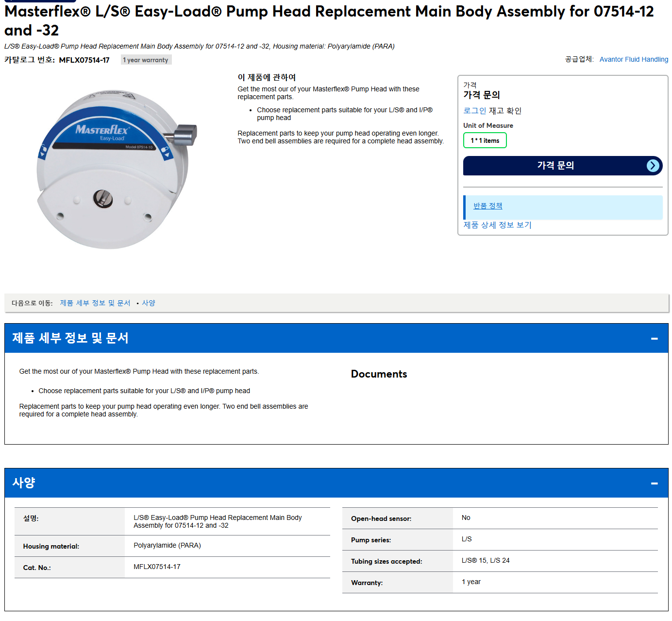
Task: Collapse the 사양 section
Action: click(x=654, y=483)
